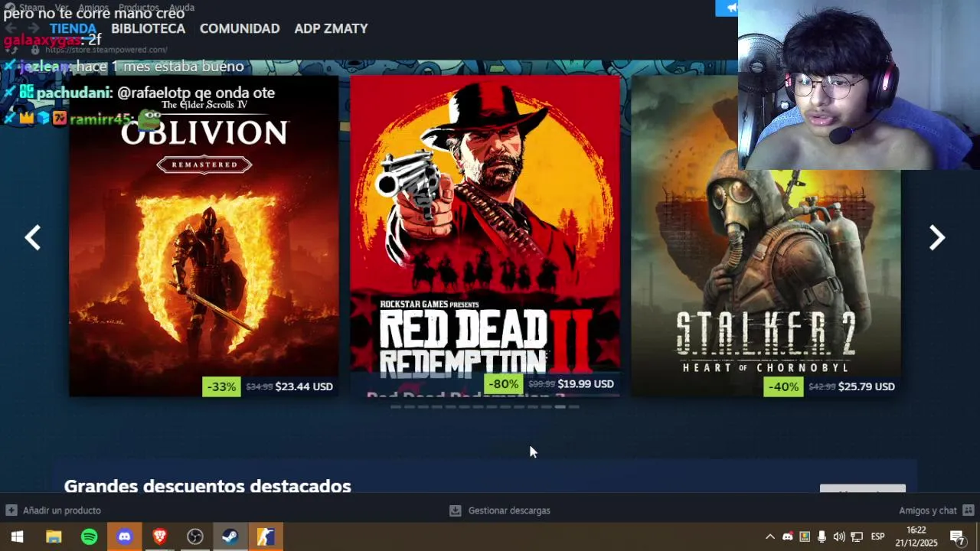Open OBS Studio from the taskbar
This screenshot has height=551, width=980.
point(195,536)
